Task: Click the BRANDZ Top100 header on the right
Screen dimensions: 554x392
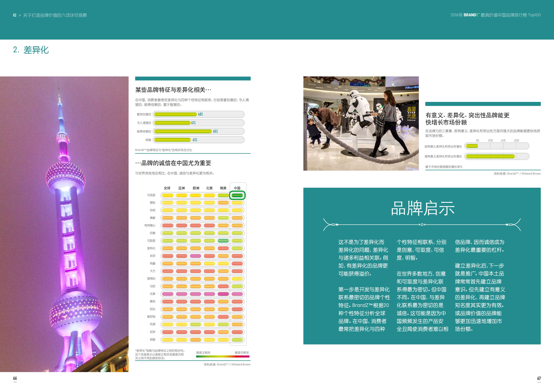Action: (495, 15)
